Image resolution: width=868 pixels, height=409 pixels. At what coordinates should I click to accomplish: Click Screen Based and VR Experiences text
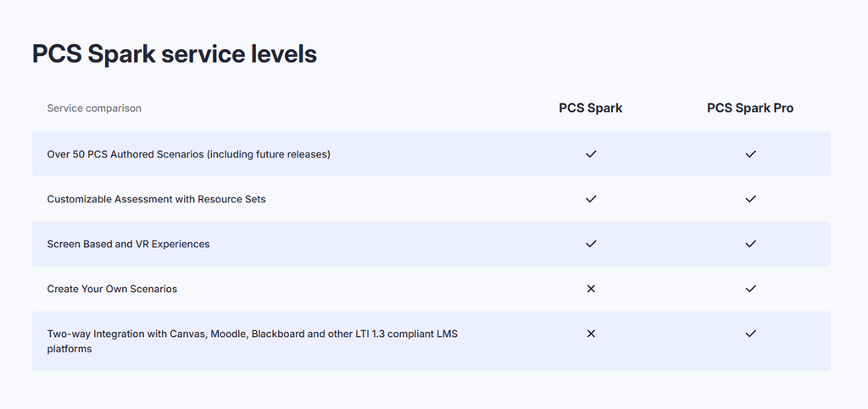click(x=128, y=244)
